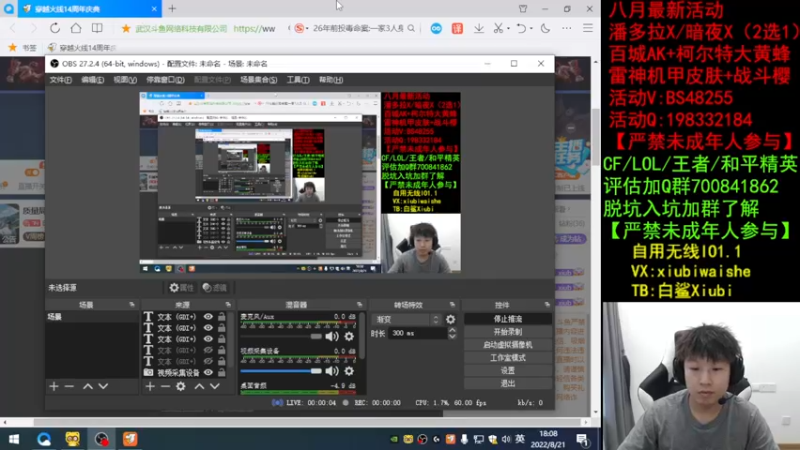
Task: Expand the undo history arrow in browser
Action: click(x=531, y=29)
